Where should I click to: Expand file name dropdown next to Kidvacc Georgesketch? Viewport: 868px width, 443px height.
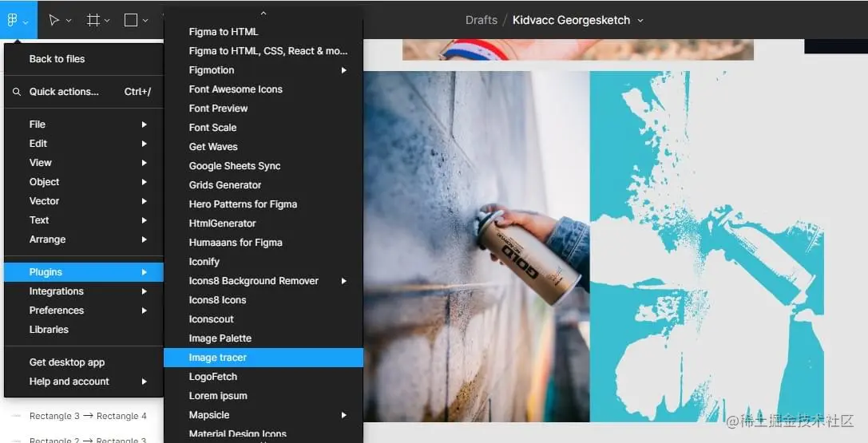[x=640, y=21]
